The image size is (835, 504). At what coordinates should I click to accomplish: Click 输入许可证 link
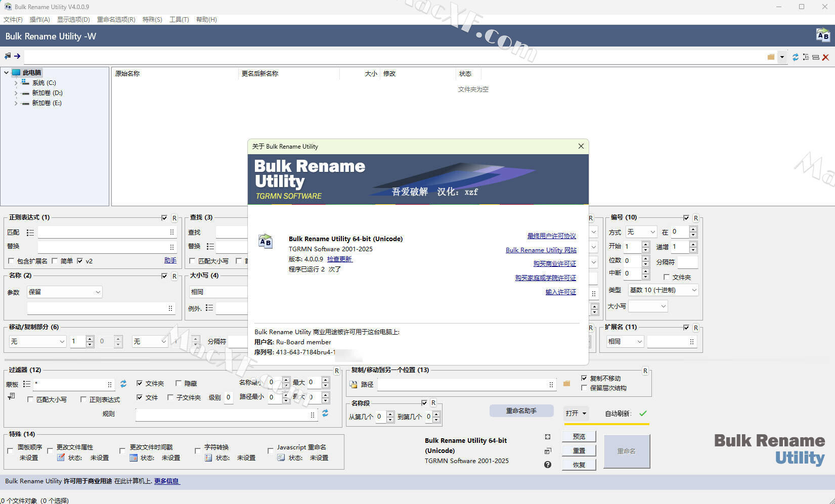tap(561, 292)
